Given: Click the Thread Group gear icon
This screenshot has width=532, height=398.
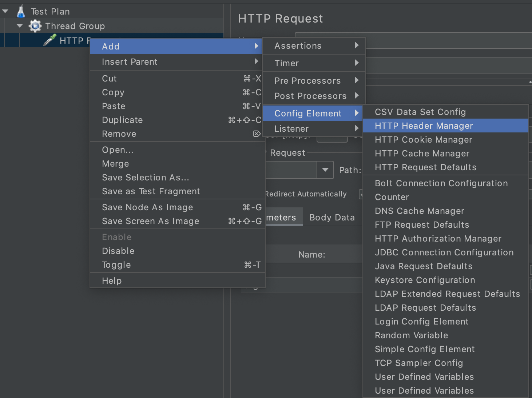Looking at the screenshot, I should (35, 26).
